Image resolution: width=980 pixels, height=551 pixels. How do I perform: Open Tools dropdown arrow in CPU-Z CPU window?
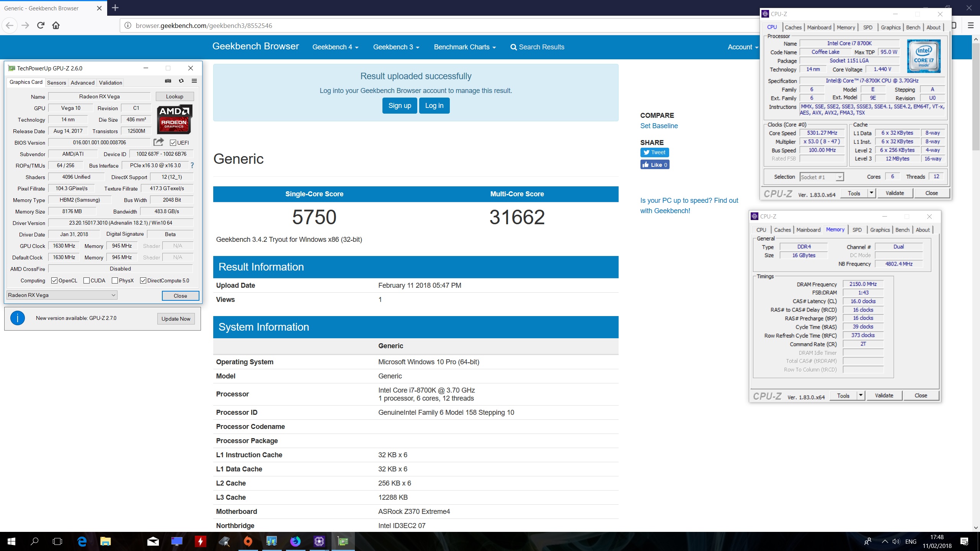click(871, 193)
